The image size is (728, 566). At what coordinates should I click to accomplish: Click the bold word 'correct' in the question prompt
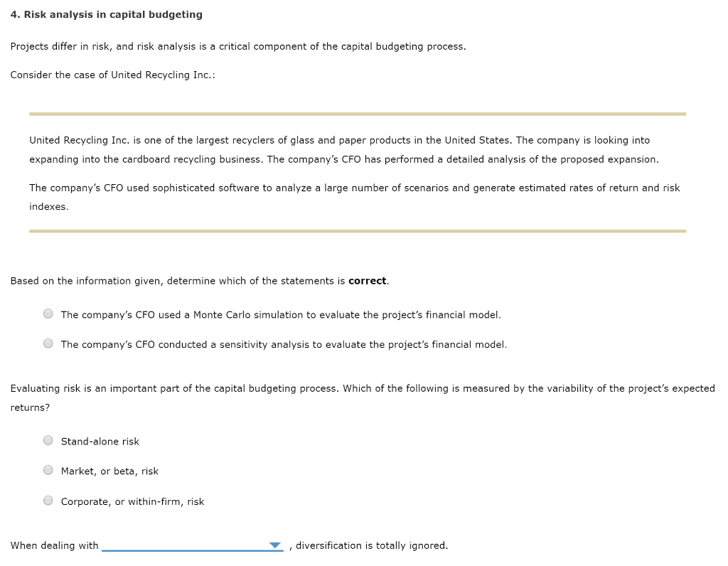coord(367,280)
